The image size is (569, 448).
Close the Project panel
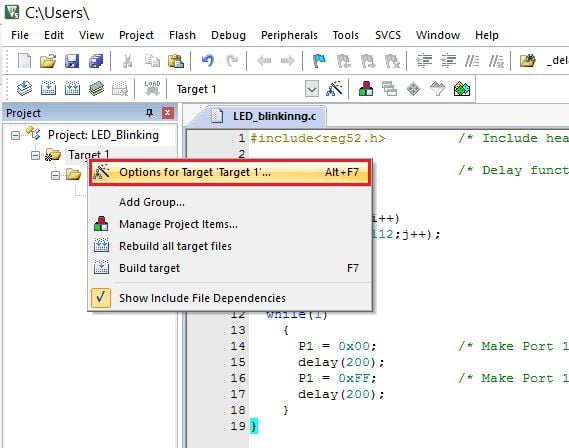point(167,113)
